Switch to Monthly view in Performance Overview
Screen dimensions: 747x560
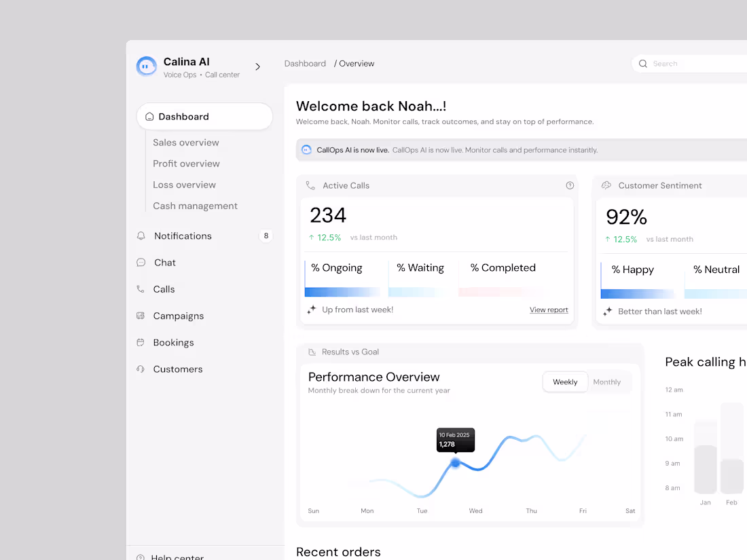tap(607, 381)
